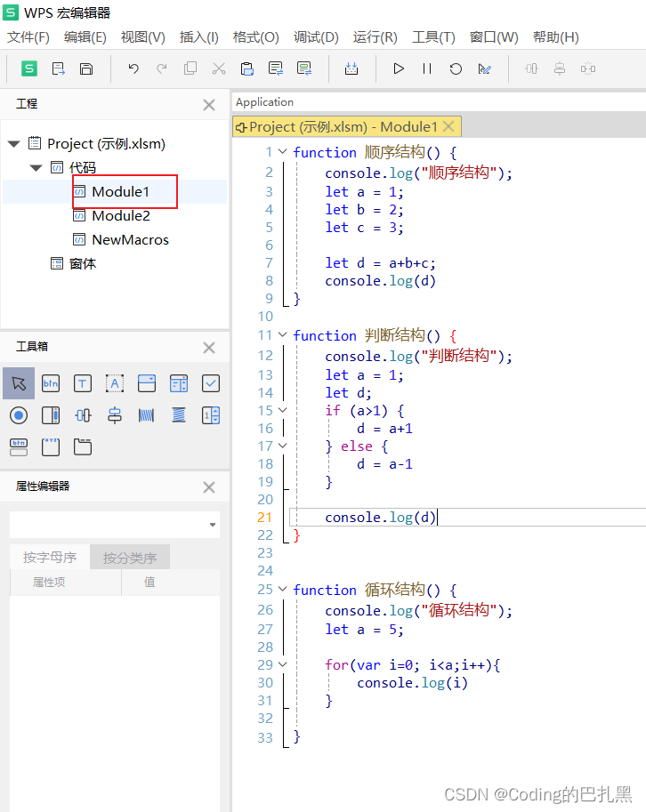Undo the last edit

pyautogui.click(x=133, y=68)
